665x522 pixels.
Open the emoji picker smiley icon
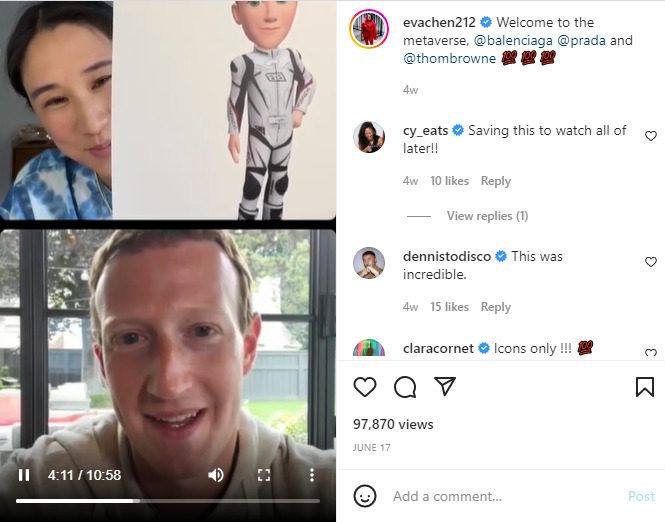365,496
